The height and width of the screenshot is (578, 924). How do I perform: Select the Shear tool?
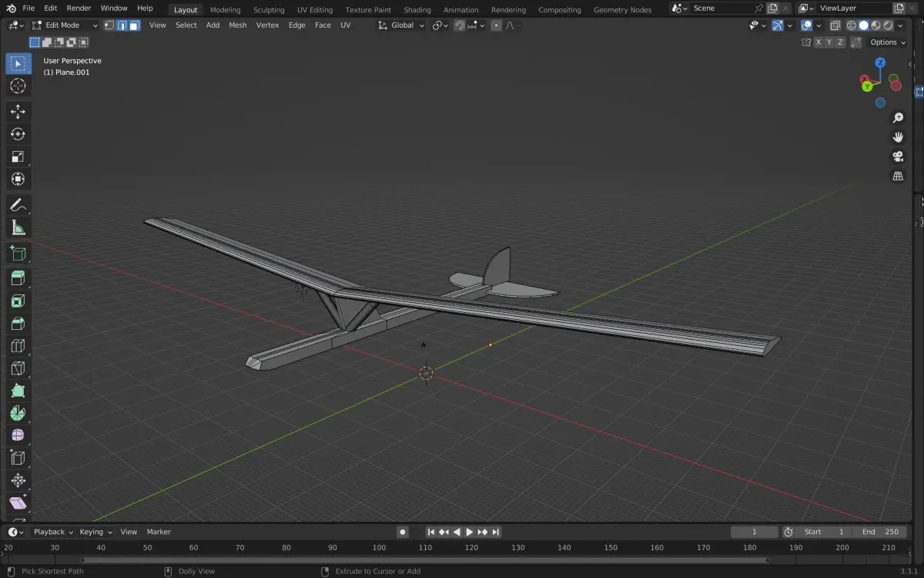18,502
